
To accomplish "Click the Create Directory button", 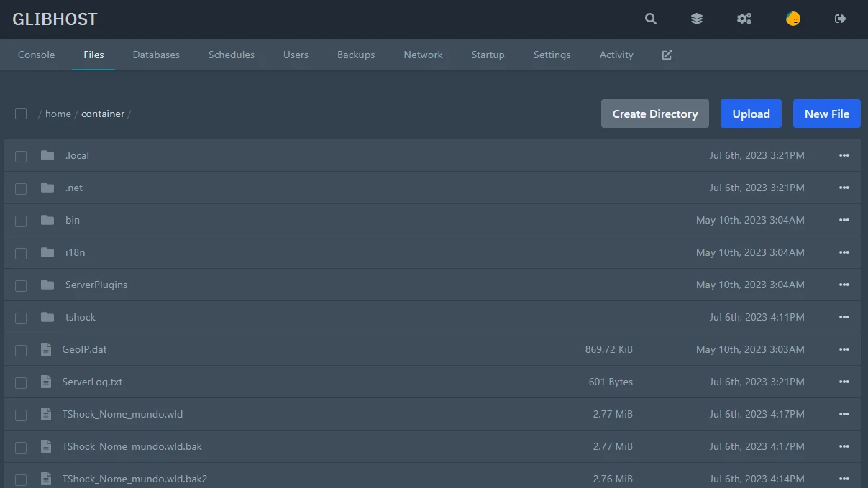I will pos(654,114).
